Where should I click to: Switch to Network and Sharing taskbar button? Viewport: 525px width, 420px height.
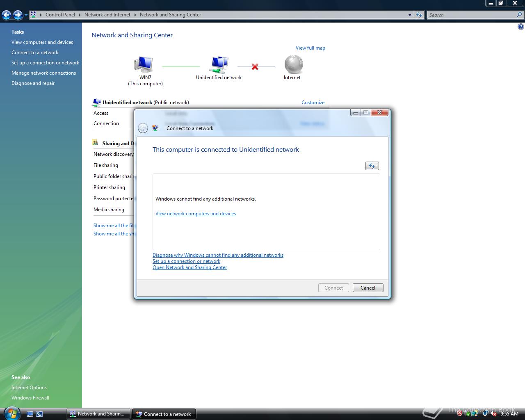tap(98, 414)
